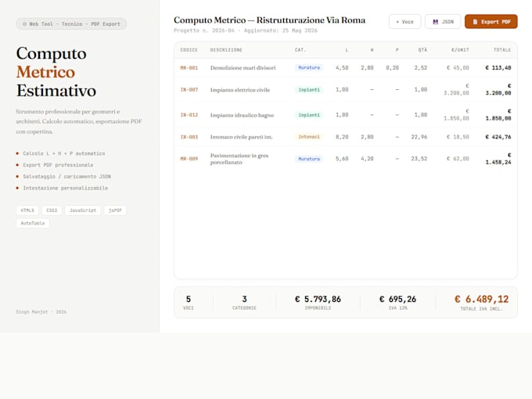Image resolution: width=532 pixels, height=399 pixels.
Task: Click the Salvataggio / caricamento JSON line
Action: [66, 177]
